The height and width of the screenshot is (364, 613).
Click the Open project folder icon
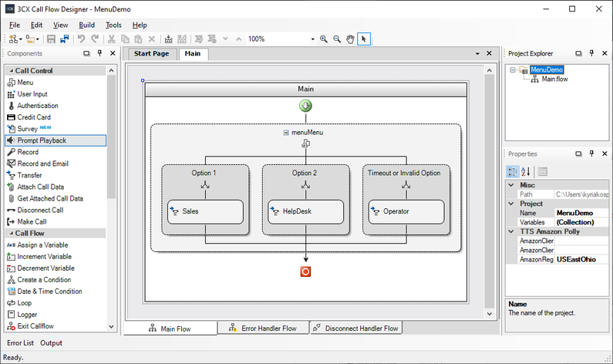tap(30, 39)
